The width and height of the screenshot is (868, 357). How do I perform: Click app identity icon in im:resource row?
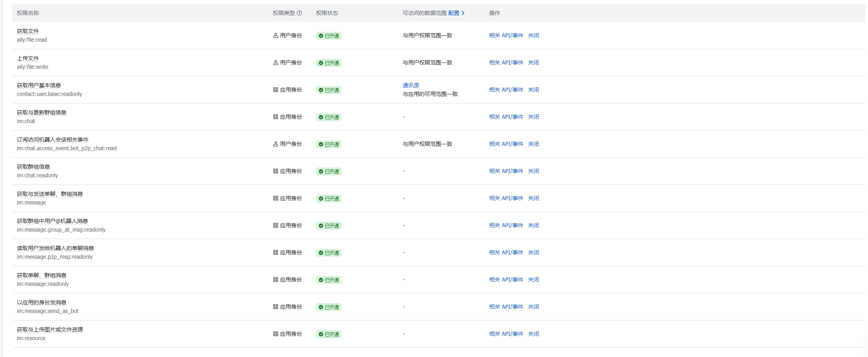coord(275,334)
